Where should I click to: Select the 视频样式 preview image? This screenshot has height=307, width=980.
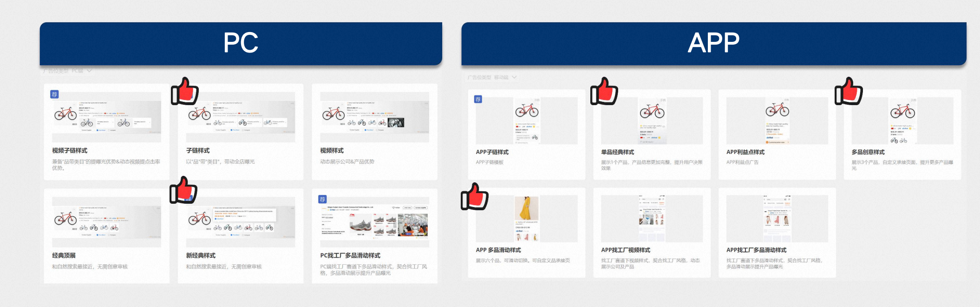(x=374, y=117)
